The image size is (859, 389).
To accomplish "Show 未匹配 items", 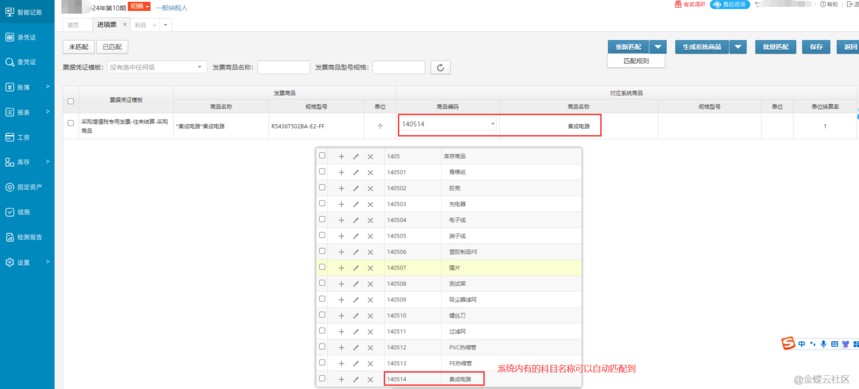I will click(79, 47).
